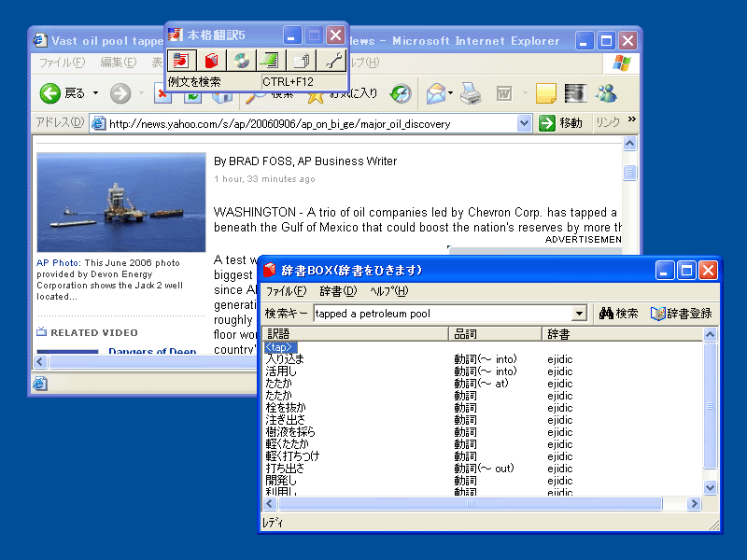Image resolution: width=747 pixels, height=560 pixels.
Task: Click the Internet Explorer title bar page icon
Action: point(40,40)
